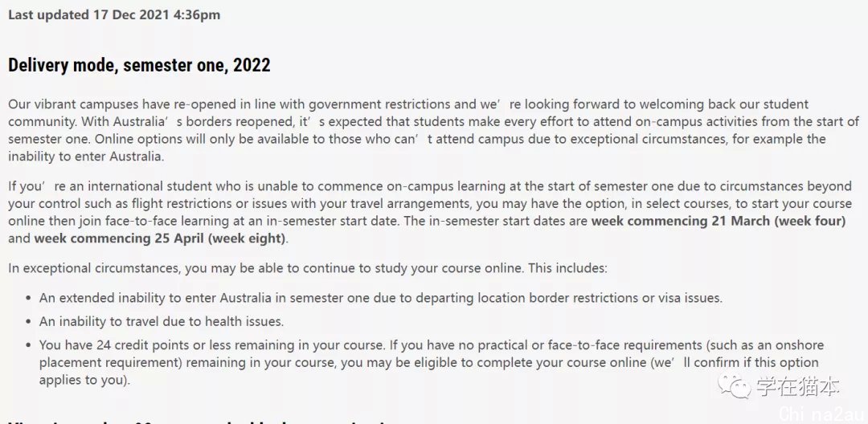
Task: Click bold text 'week commencing 21 March (week four)'
Action: click(719, 221)
